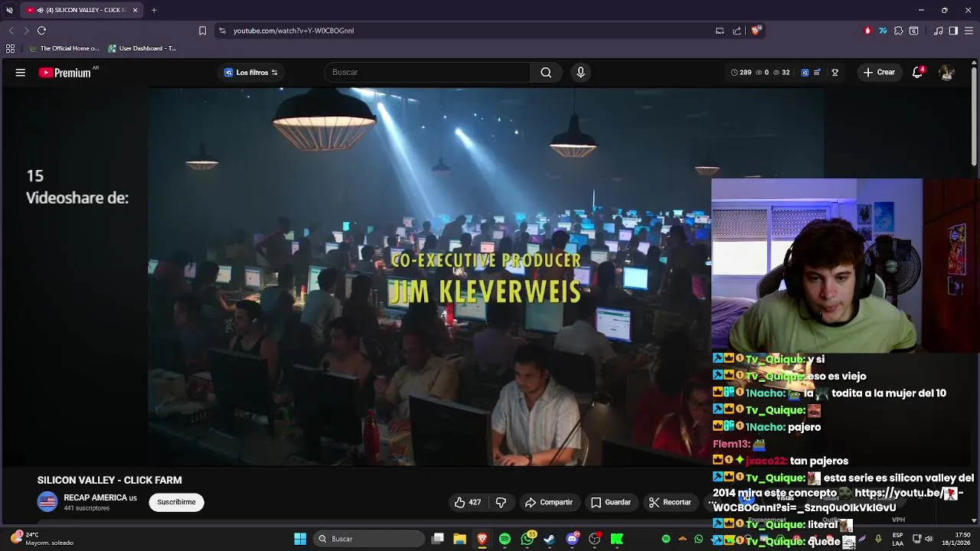Reload the page with refresh icon
This screenshot has width=980, height=551.
(x=41, y=31)
